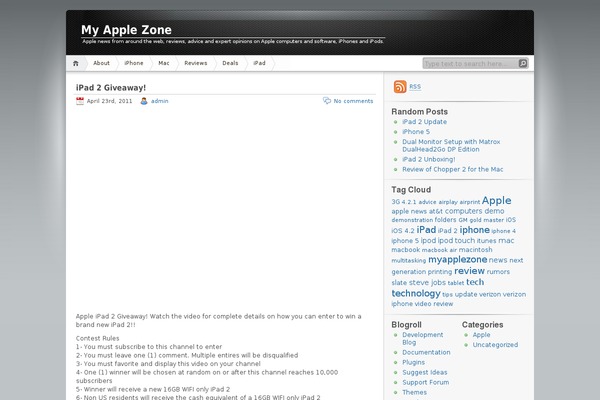Viewport: 600px width, 400px height.
Task: Open Development Blog blogroll link
Action: coord(422,338)
